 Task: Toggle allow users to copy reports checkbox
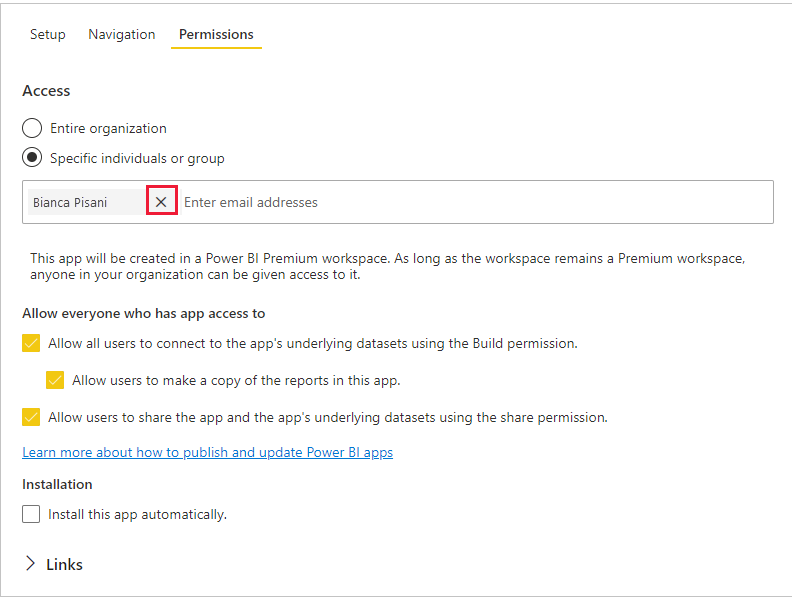coord(55,380)
